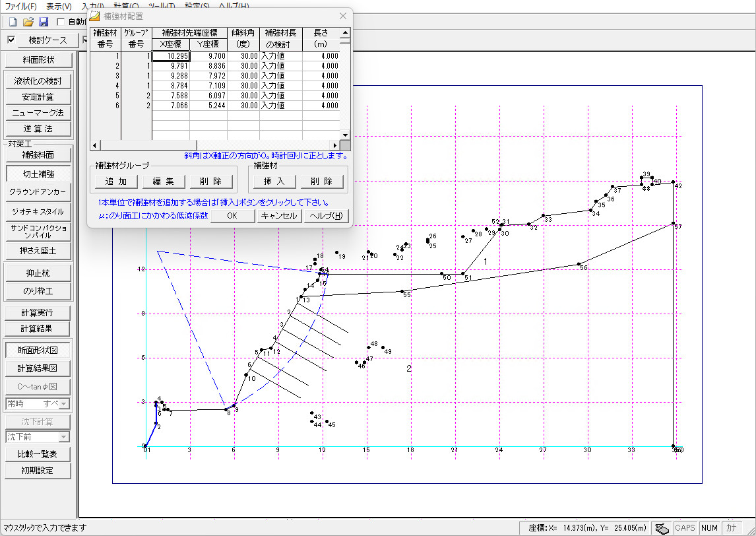Click the table's horizontal scrollbar left arrow

point(94,145)
